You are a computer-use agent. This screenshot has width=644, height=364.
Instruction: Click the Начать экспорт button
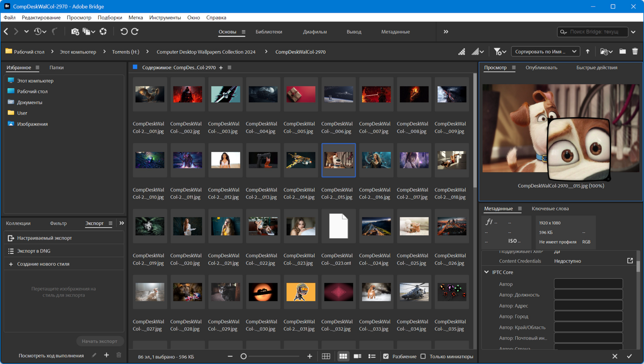pyautogui.click(x=99, y=341)
